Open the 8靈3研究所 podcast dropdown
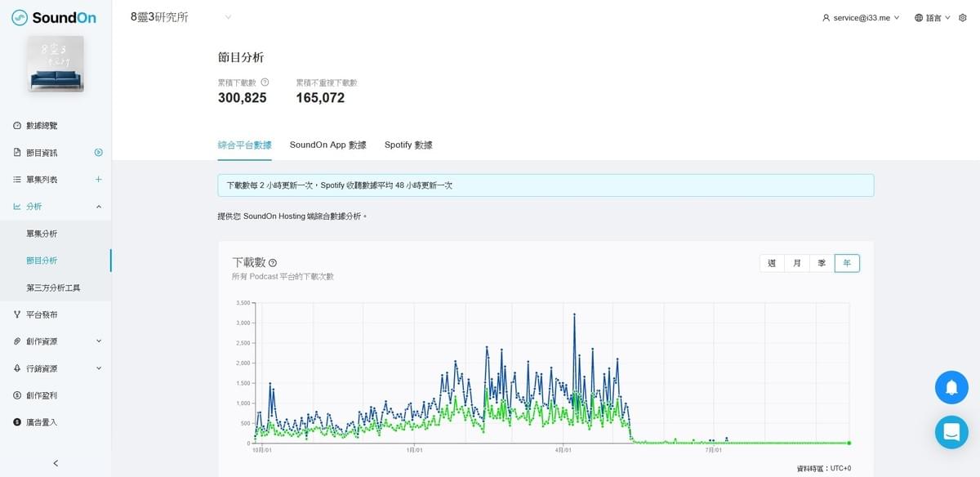The width and height of the screenshot is (980, 477). coord(181,17)
